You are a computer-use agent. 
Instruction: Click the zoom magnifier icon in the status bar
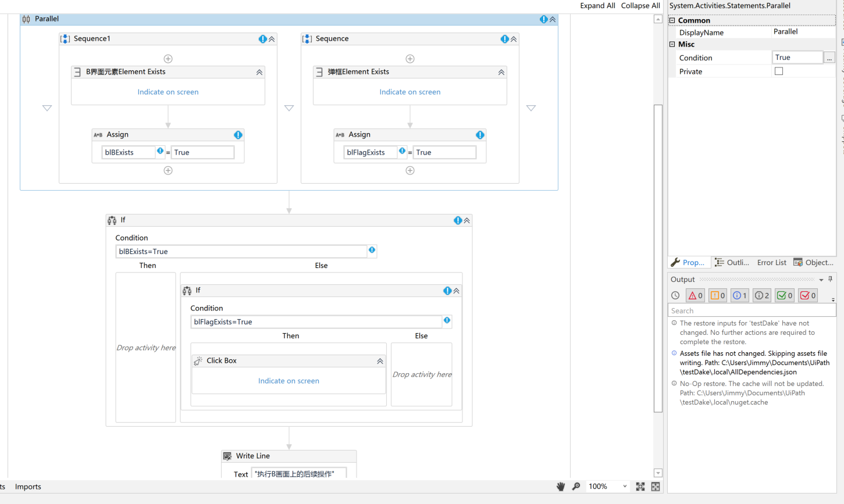[x=576, y=487]
